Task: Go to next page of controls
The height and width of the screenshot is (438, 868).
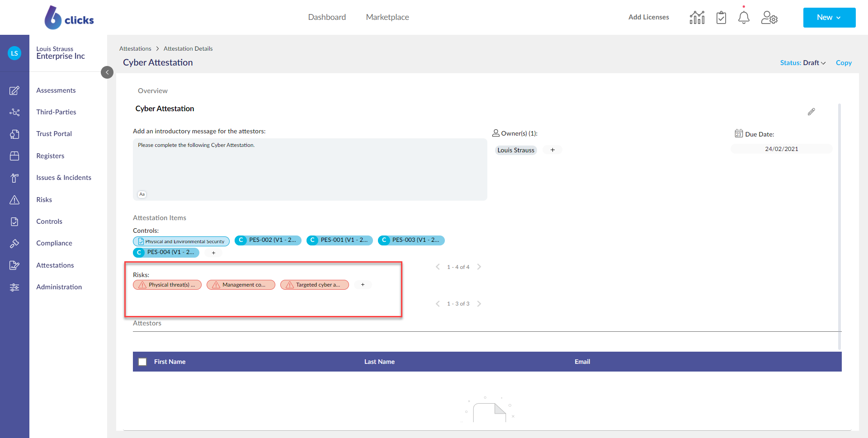Action: click(479, 267)
